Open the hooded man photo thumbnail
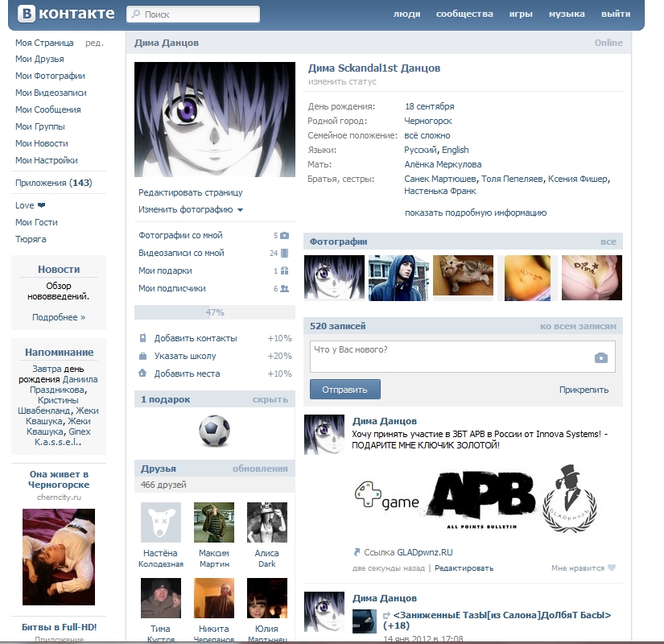The image size is (664, 644). pos(399,278)
